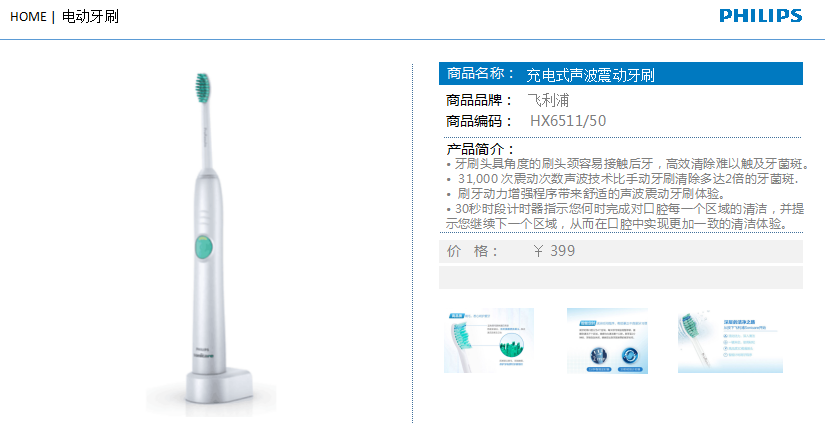Click the main toothbrush product image

pyautogui.click(x=210, y=245)
